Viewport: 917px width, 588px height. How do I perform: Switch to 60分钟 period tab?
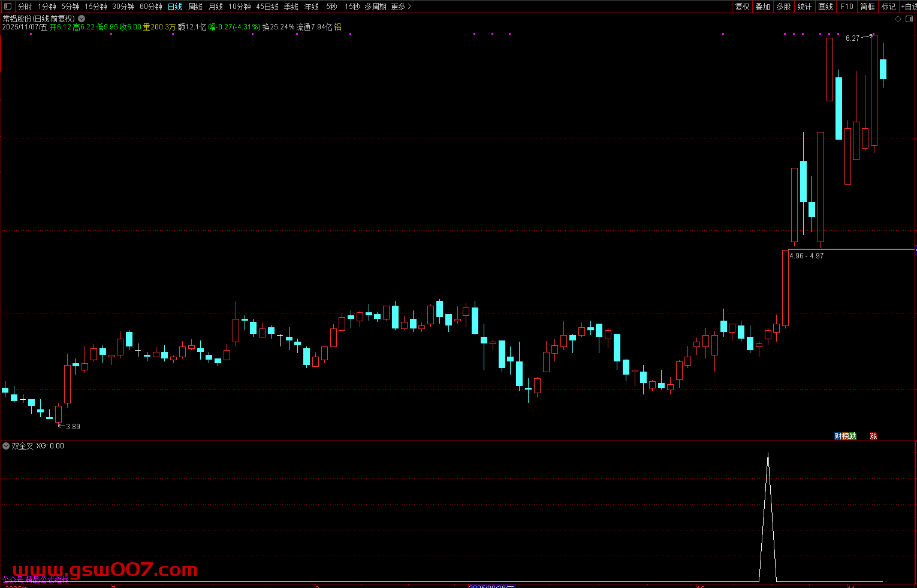click(x=151, y=7)
